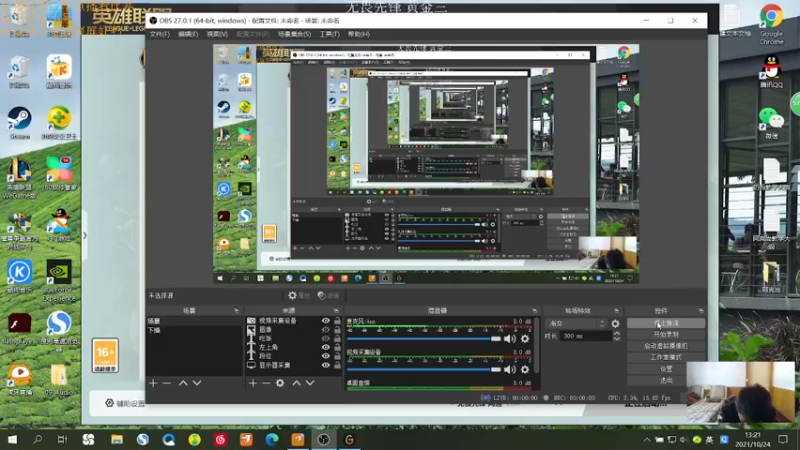Open the 文件(F) menu in OBS
The height and width of the screenshot is (450, 800).
[160, 34]
